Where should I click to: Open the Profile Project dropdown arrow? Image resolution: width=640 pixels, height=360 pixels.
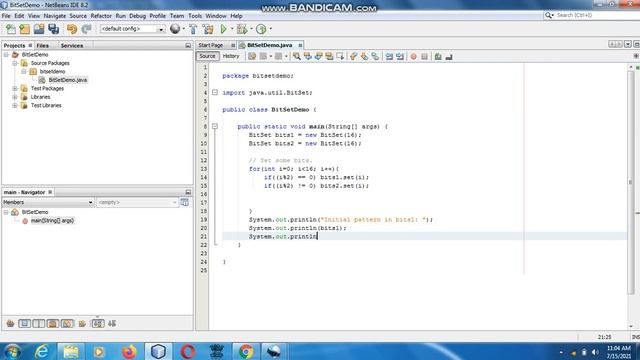[271, 29]
